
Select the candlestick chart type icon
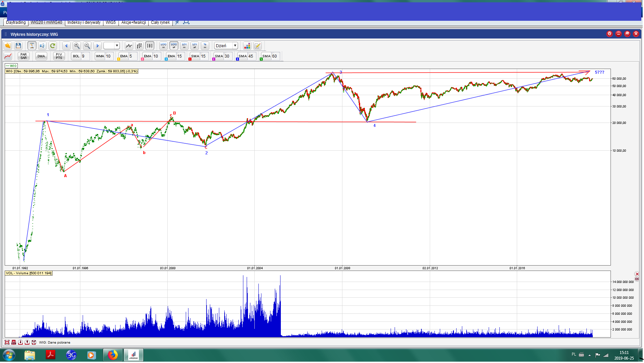tap(150, 46)
